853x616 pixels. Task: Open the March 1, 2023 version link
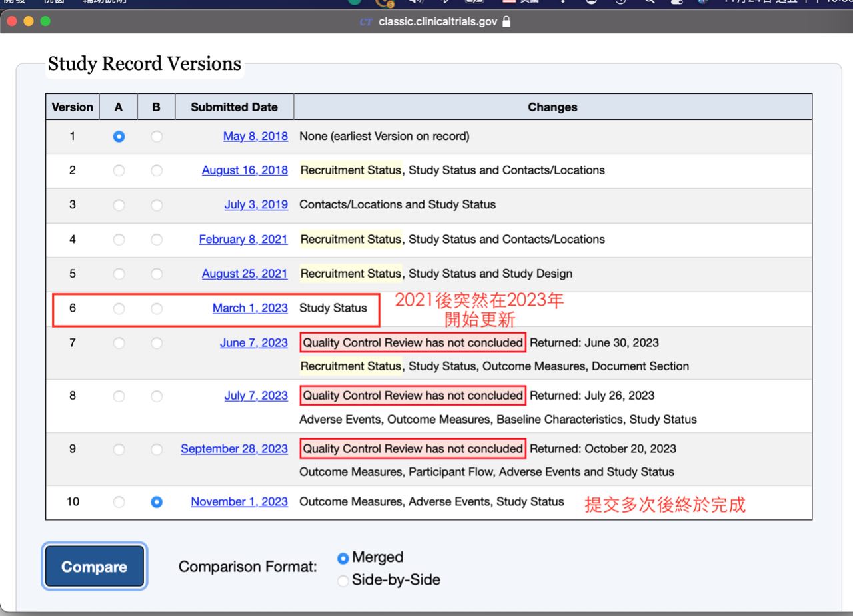[250, 308]
